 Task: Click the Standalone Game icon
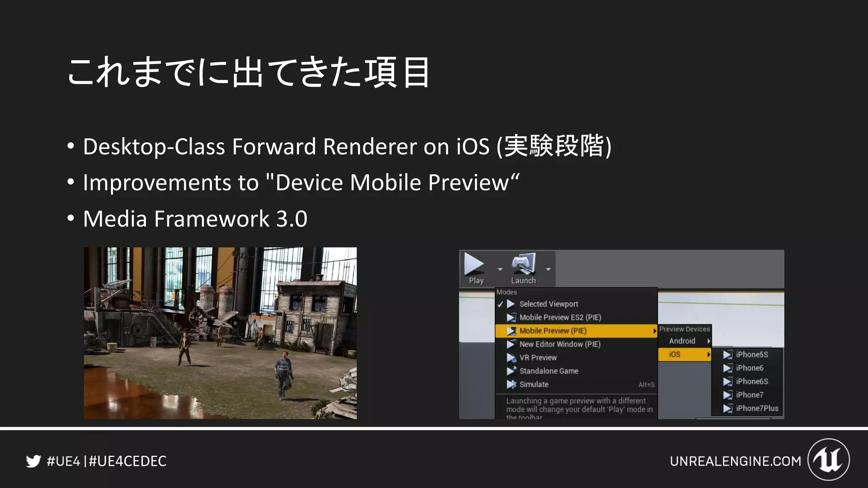click(x=512, y=371)
